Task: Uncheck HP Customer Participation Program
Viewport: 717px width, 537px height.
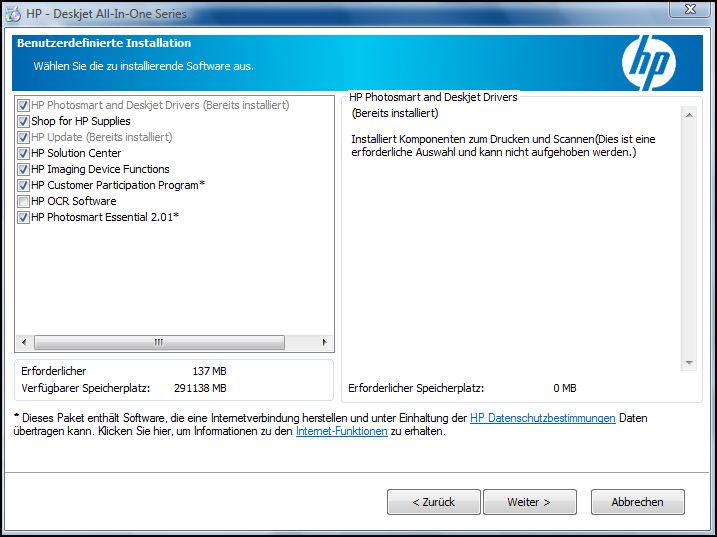Action: click(x=23, y=185)
